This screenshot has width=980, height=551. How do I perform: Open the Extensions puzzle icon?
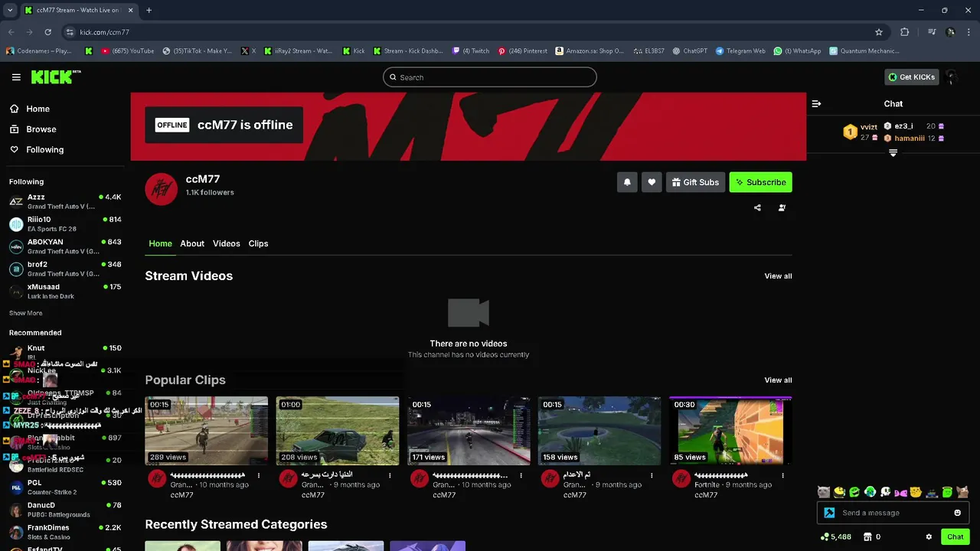point(905,32)
